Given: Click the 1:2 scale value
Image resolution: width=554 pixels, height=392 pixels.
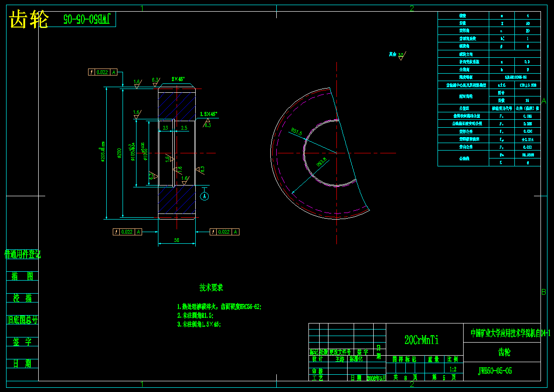Looking at the screenshot, I should pos(453,369).
